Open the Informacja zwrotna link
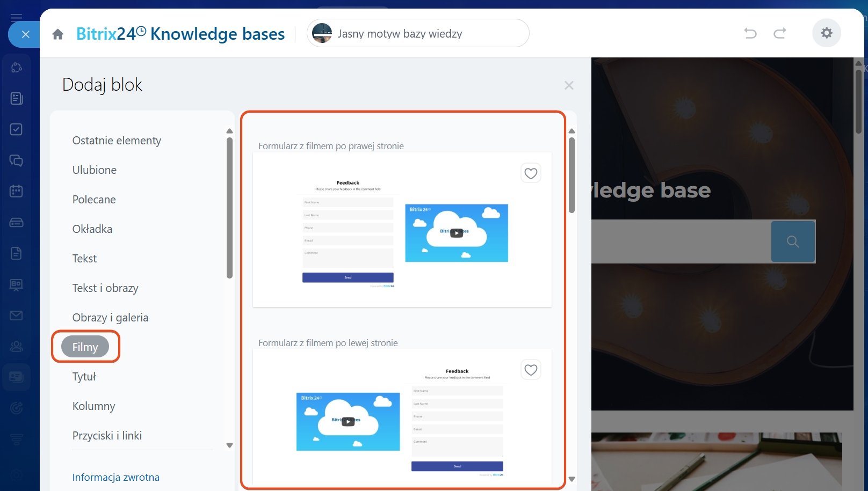 [x=116, y=477]
